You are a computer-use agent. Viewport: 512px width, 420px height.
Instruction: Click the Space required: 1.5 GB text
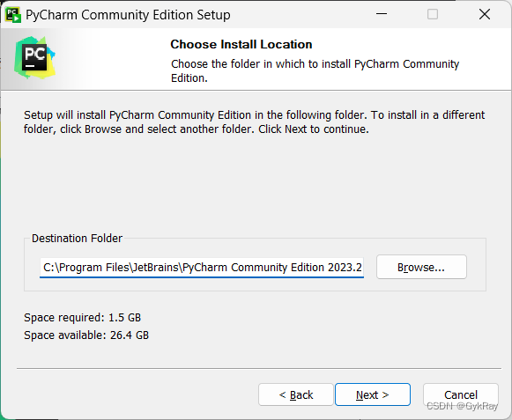[x=82, y=318]
